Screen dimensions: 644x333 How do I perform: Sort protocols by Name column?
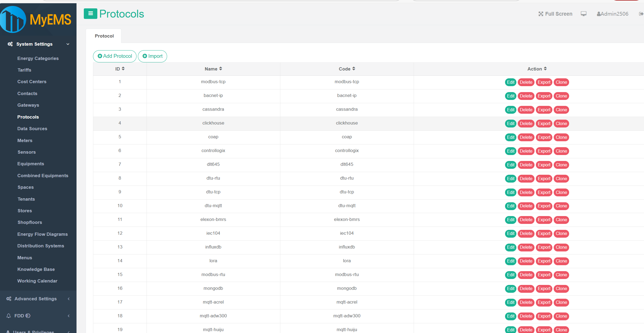[x=213, y=69]
